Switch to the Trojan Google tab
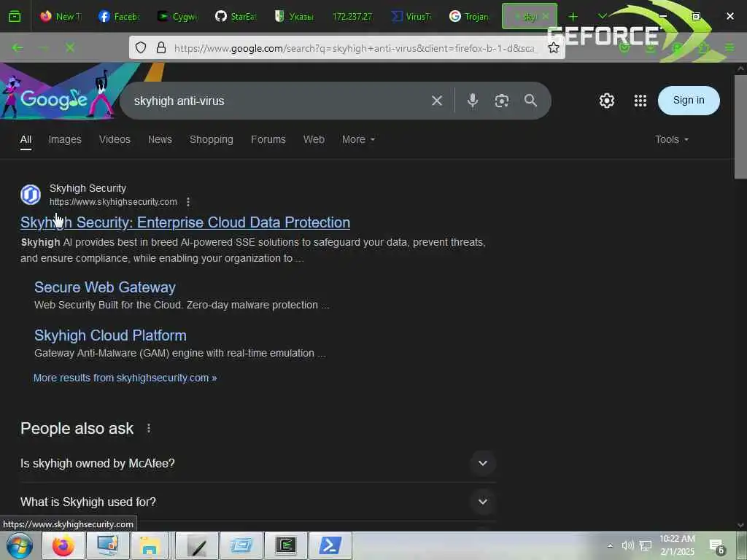 pyautogui.click(x=470, y=16)
